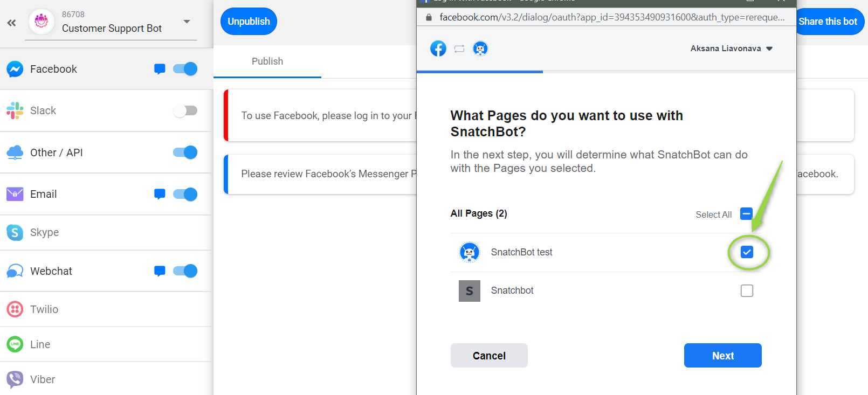Switch to the Publish tab

click(x=267, y=61)
